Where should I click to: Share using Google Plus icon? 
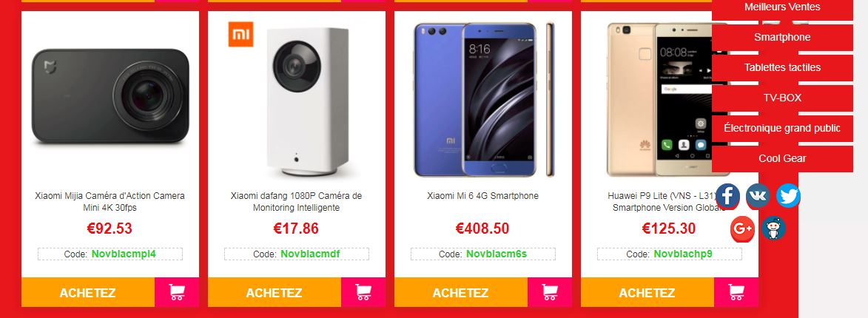click(742, 229)
